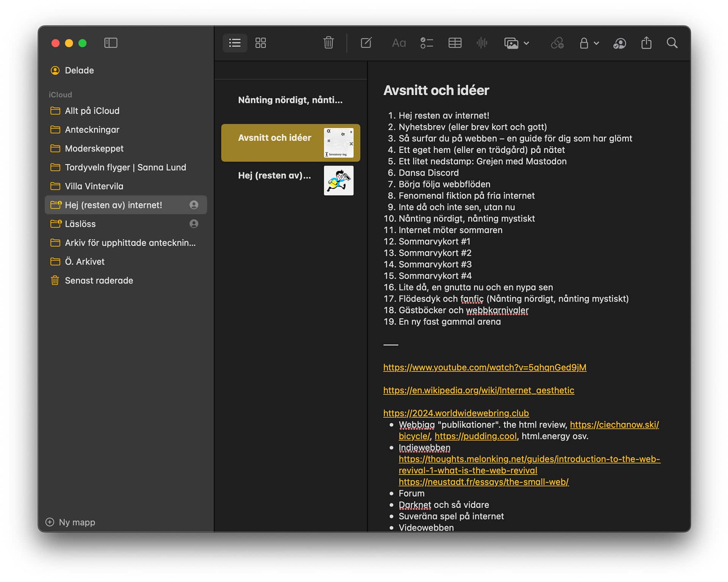728x582 pixels.
Task: Select the Läslöss shared folder
Action: [x=80, y=224]
